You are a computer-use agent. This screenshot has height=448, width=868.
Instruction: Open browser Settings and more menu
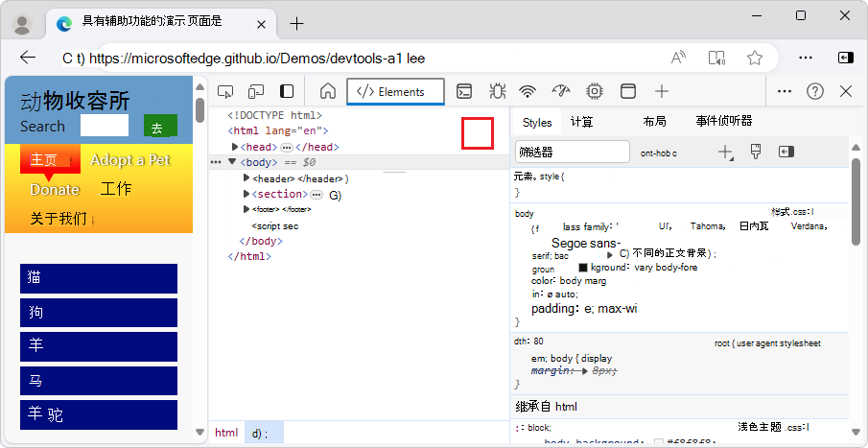[806, 58]
